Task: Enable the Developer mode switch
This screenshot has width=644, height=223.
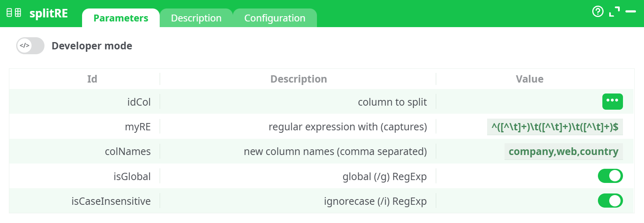Action: [x=30, y=46]
